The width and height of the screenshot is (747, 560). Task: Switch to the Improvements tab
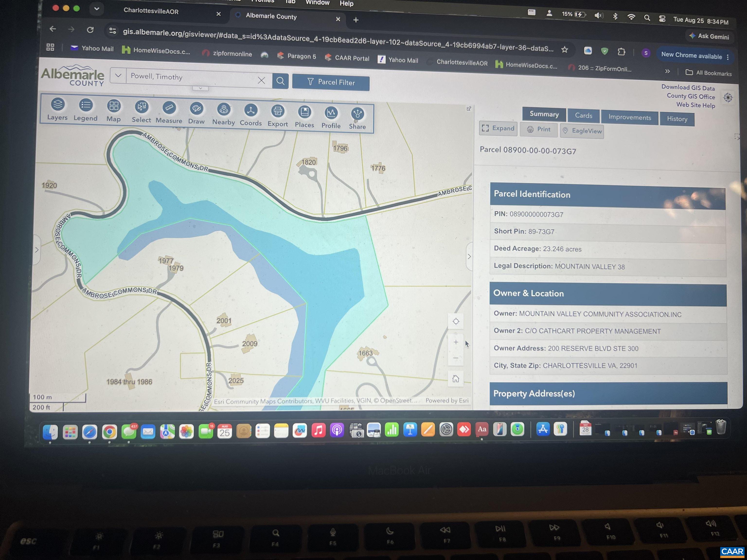coord(630,117)
